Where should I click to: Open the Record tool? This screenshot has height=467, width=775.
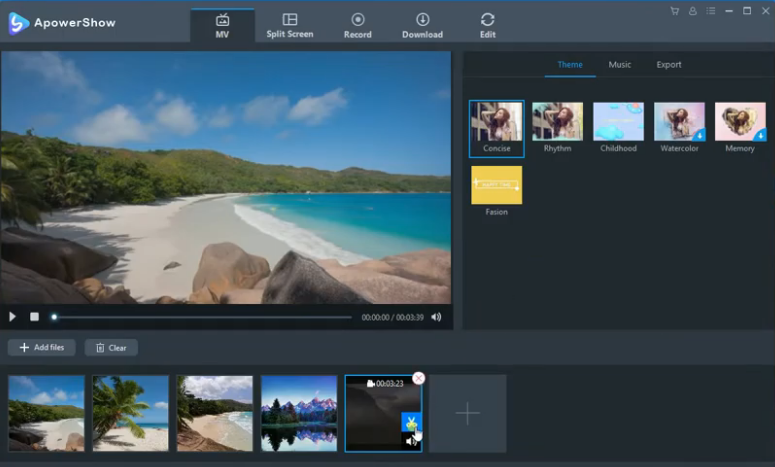pos(357,25)
